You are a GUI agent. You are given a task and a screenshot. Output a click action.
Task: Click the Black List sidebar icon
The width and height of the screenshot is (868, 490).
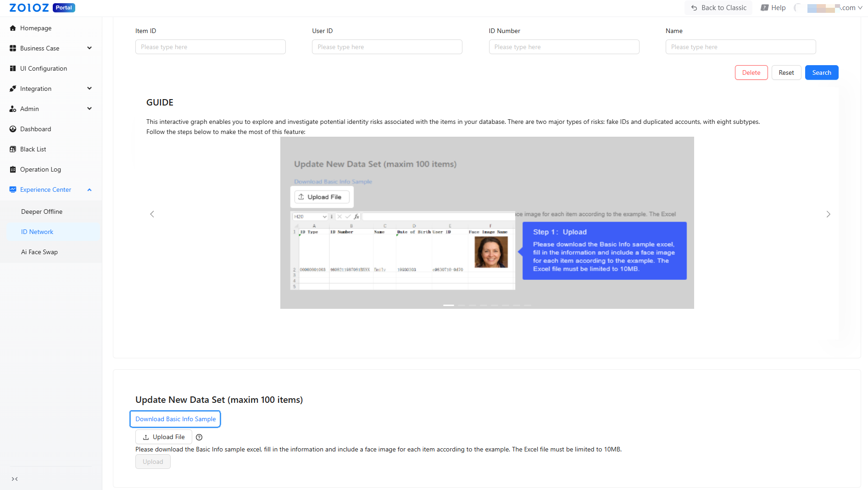tap(13, 149)
